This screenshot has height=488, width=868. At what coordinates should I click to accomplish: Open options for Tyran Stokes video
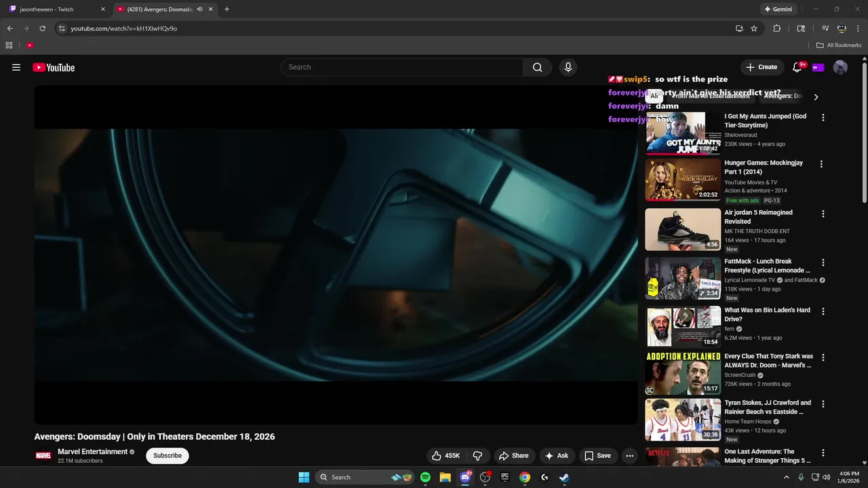click(x=823, y=404)
